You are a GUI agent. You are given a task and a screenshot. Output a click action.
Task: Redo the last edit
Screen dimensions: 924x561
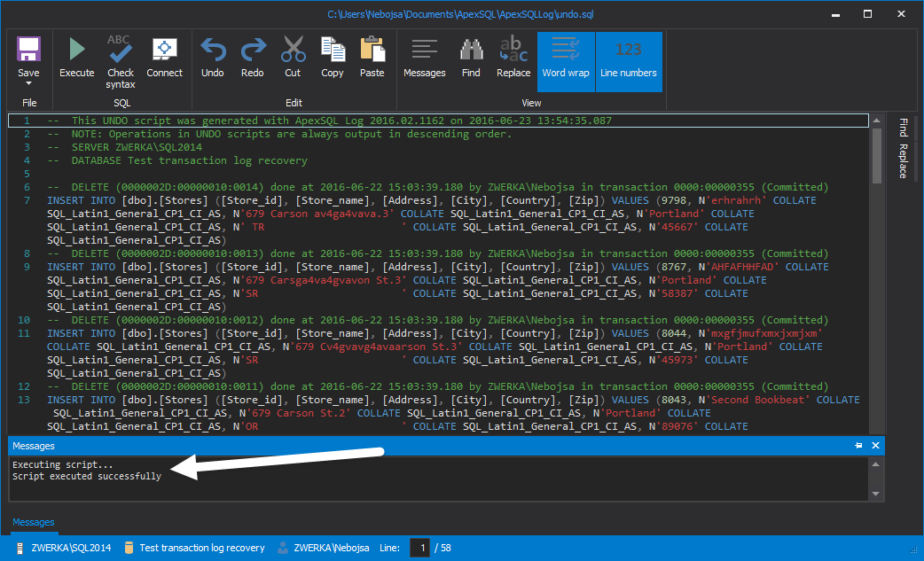252,57
